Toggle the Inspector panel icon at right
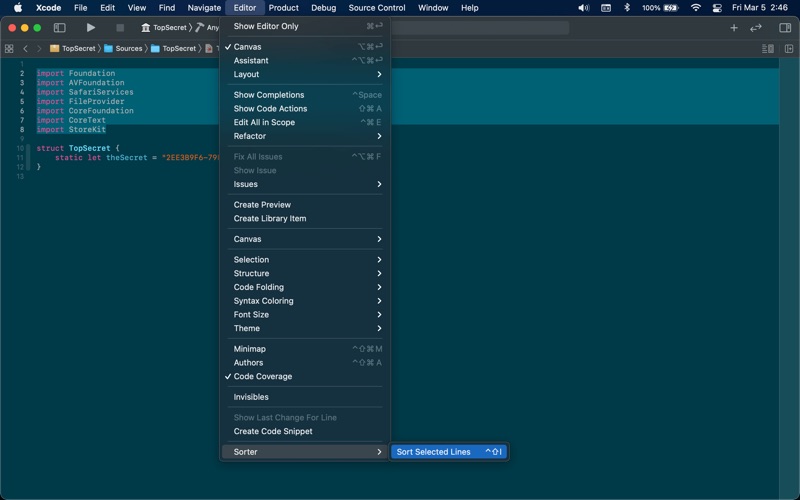800x500 pixels. (784, 28)
